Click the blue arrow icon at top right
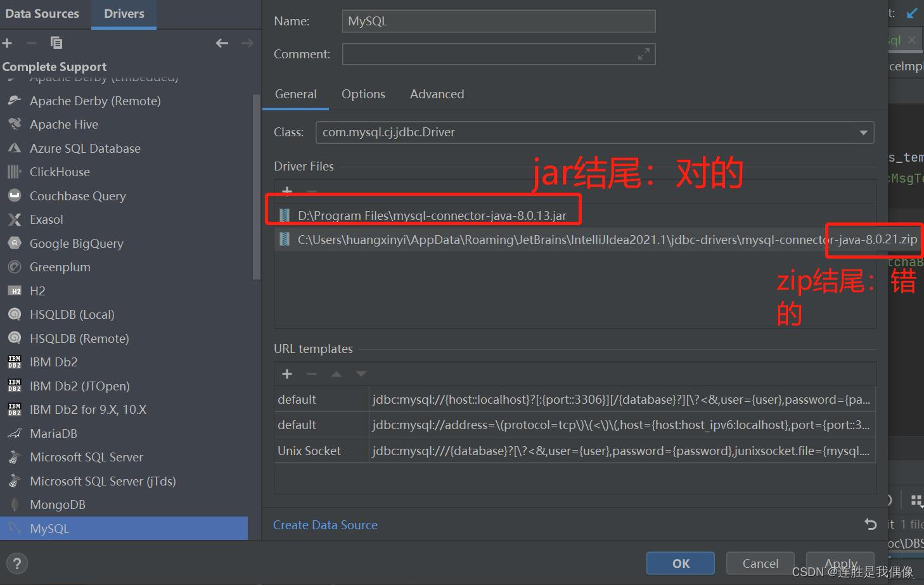This screenshot has width=924, height=585. (x=912, y=13)
